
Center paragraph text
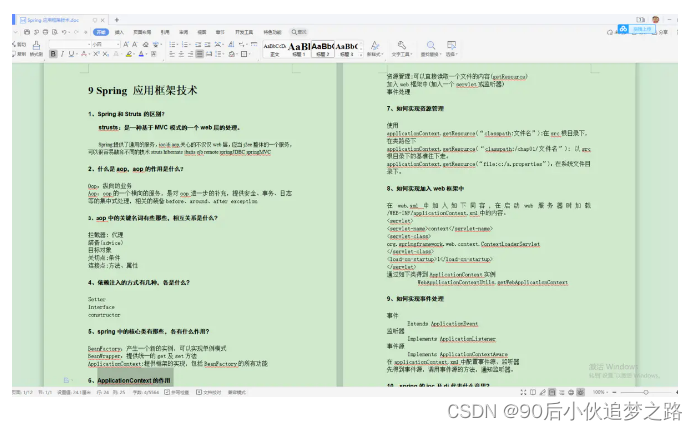coord(181,54)
